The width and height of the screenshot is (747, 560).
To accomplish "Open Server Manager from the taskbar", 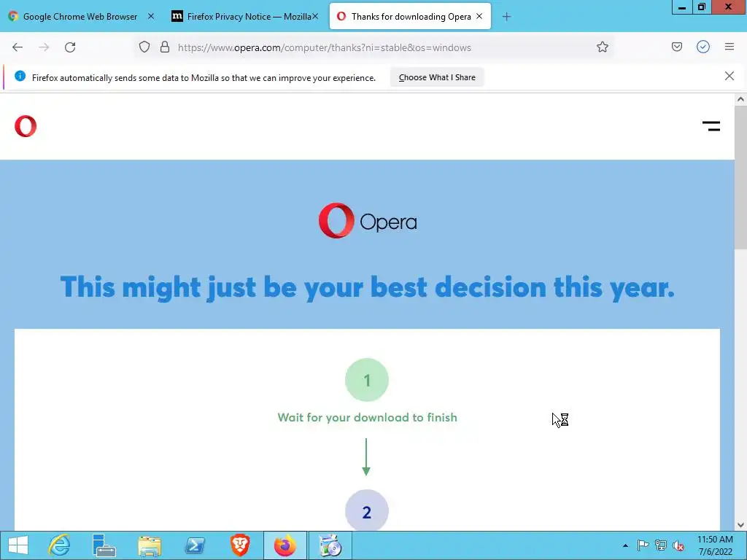I will 104,545.
